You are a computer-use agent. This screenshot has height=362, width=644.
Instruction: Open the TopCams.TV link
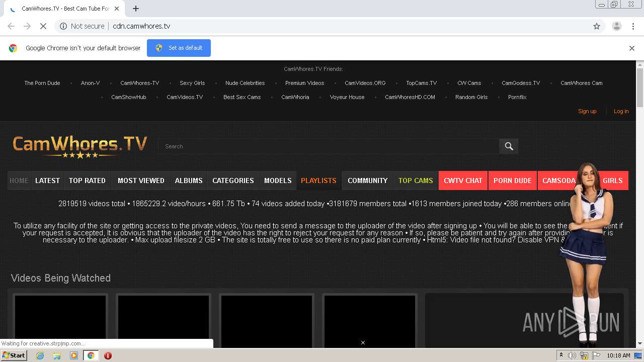421,83
